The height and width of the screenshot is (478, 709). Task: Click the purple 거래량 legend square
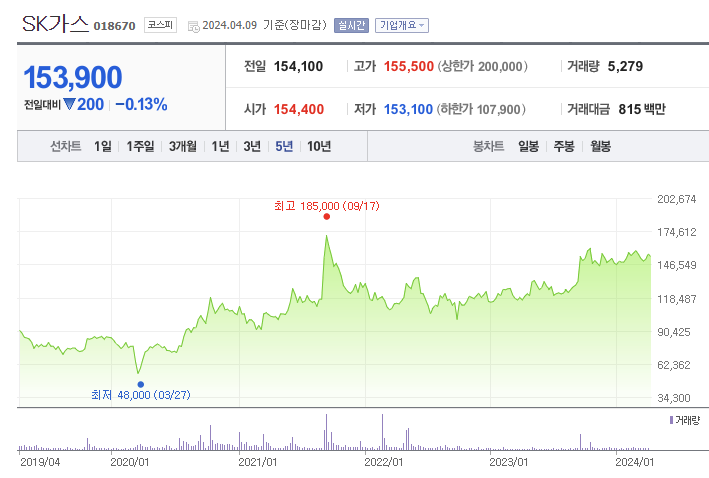671,420
